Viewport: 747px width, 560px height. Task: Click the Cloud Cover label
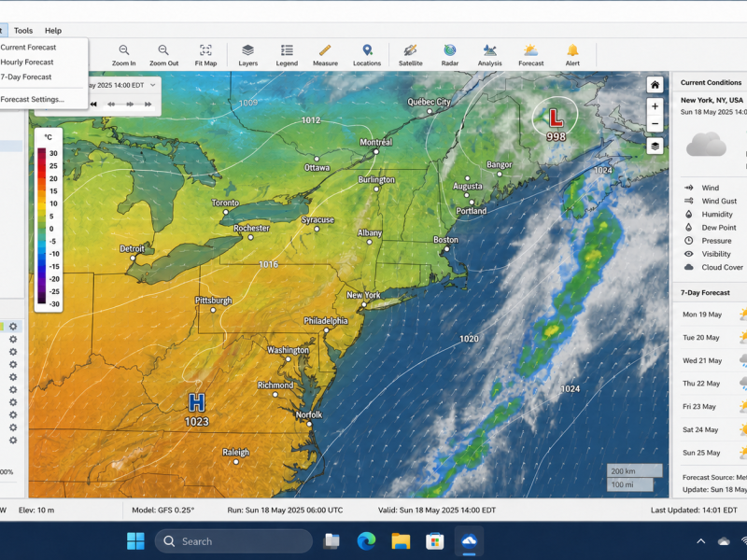coord(722,267)
